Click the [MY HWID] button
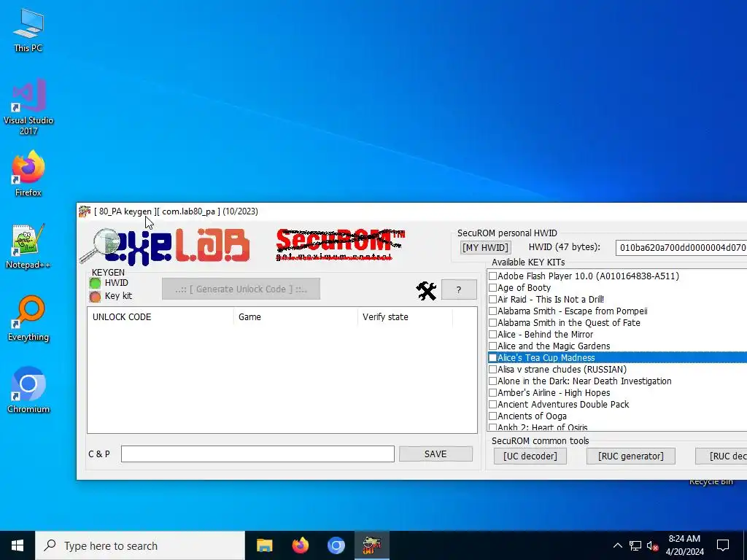This screenshot has width=747, height=560. (485, 248)
